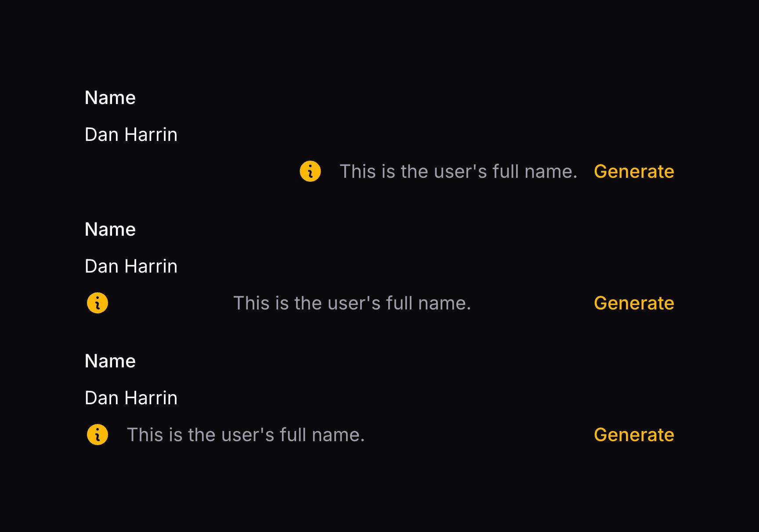Click Dan Harrin in the top field

click(131, 134)
